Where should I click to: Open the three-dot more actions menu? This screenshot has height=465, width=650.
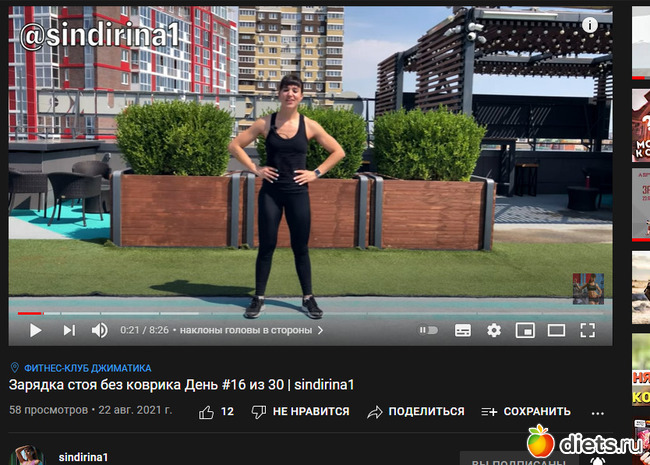(597, 413)
